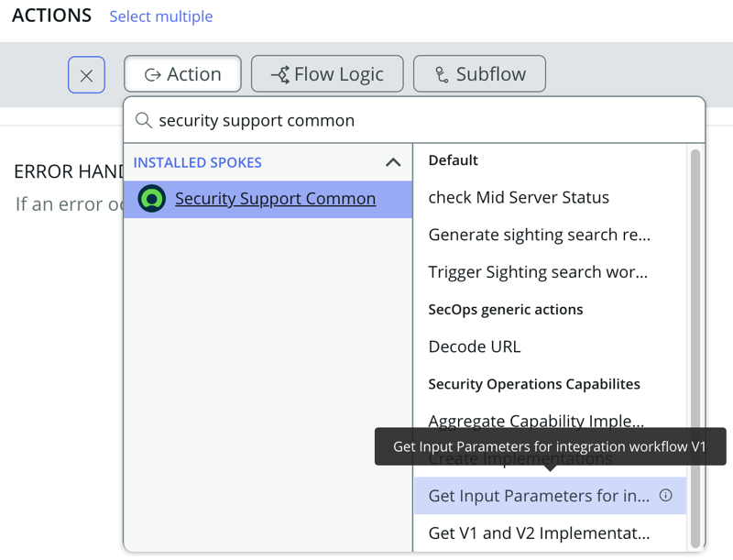Click Select multiple link

(x=161, y=16)
